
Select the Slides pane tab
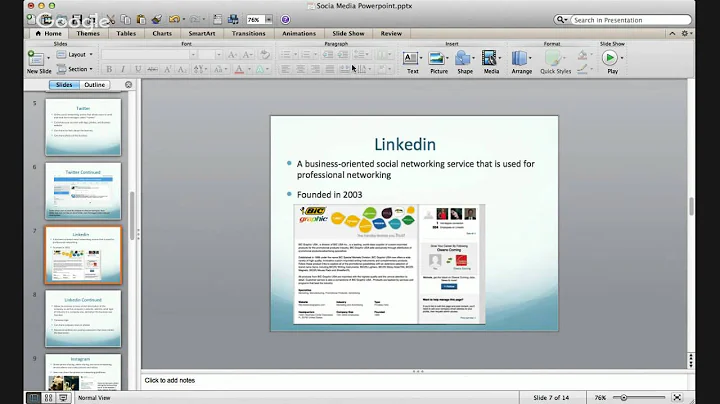click(64, 84)
